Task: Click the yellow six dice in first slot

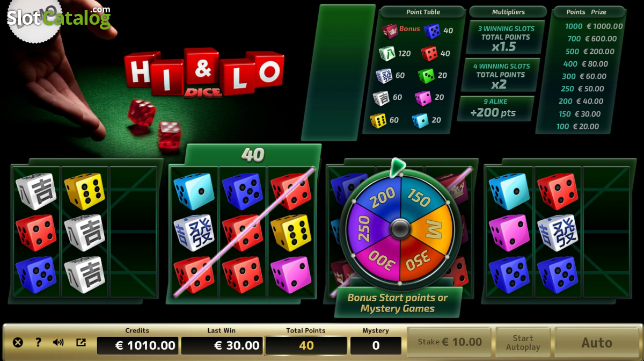Action: point(84,191)
